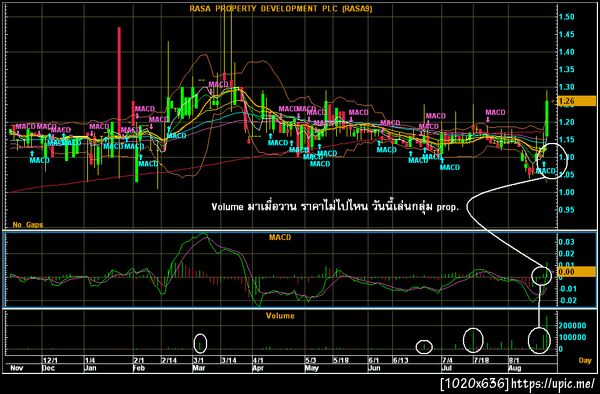The image size is (600, 394).
Task: Click the 7/18 date axis label
Action: tap(481, 360)
